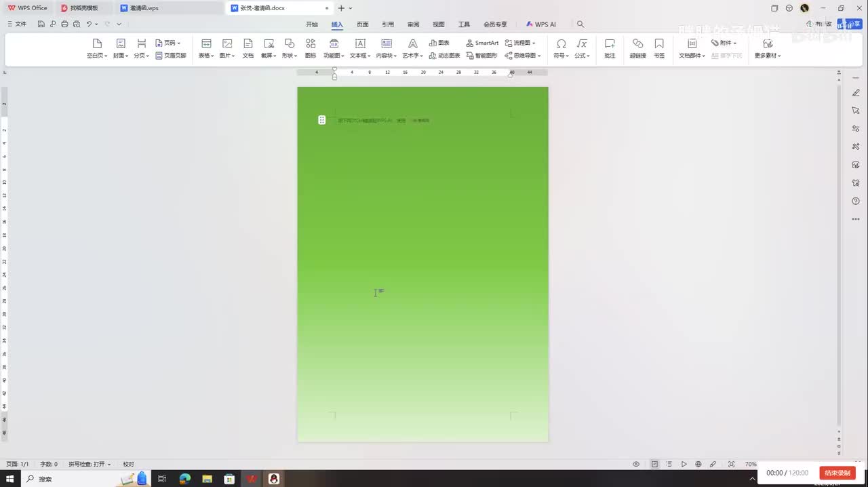This screenshot has height=487, width=868.
Task: Open document parts (文档部件) menu
Action: (x=692, y=49)
